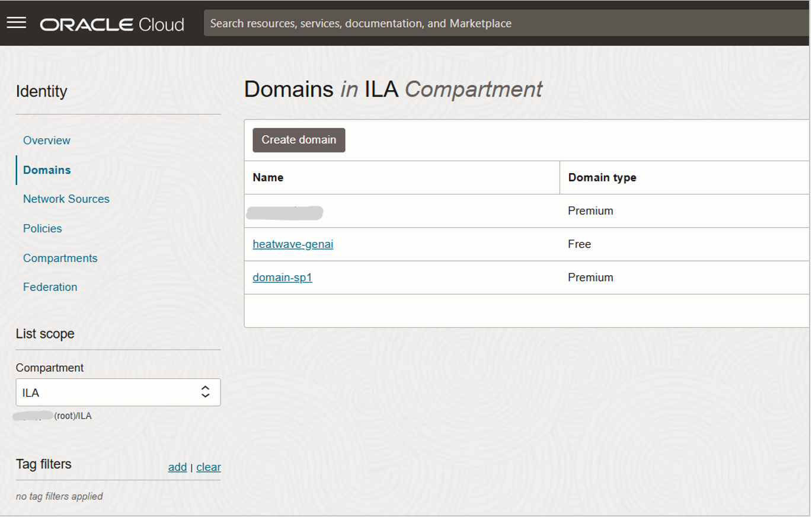Click the Oracle Cloud logo
812x517 pixels.
[112, 23]
